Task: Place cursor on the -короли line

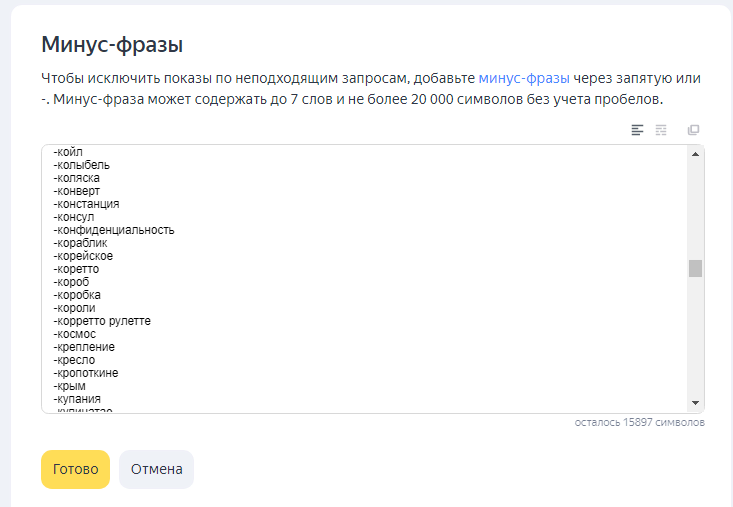Action: point(74,308)
